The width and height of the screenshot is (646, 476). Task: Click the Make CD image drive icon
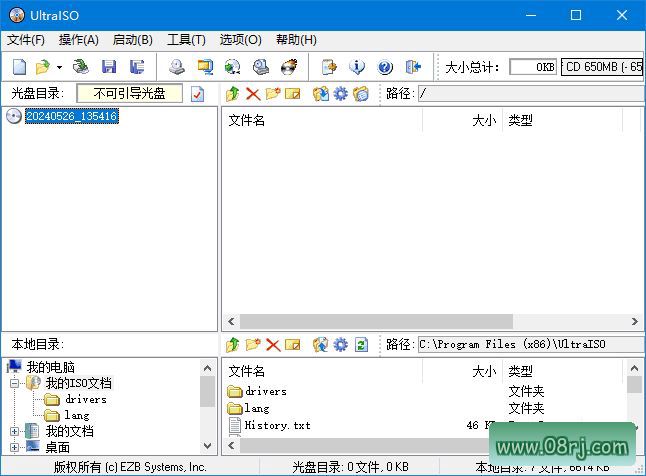click(x=177, y=67)
